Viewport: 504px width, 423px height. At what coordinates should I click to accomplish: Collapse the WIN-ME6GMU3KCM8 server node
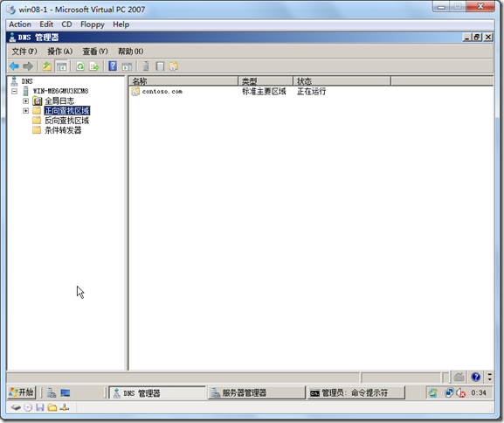coord(15,92)
